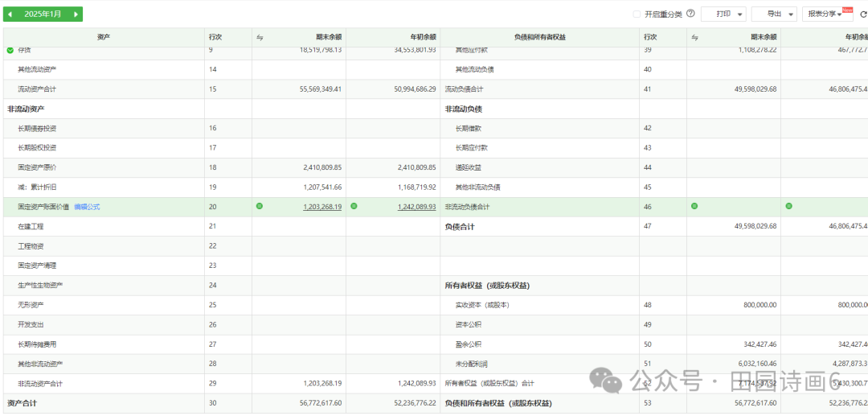This screenshot has height=416, width=868.
Task: Click green dot before 1,242,089.93
Action: pos(354,207)
